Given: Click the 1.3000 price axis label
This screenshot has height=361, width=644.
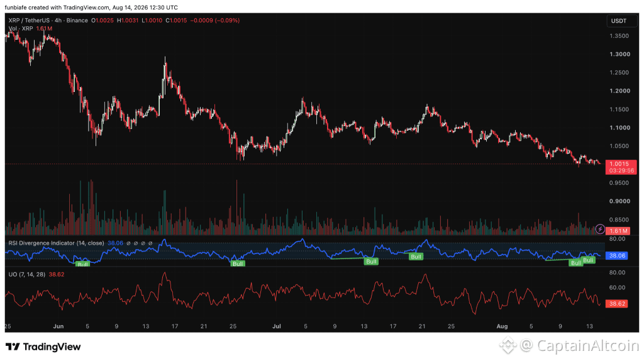Looking at the screenshot, I should click(x=619, y=54).
